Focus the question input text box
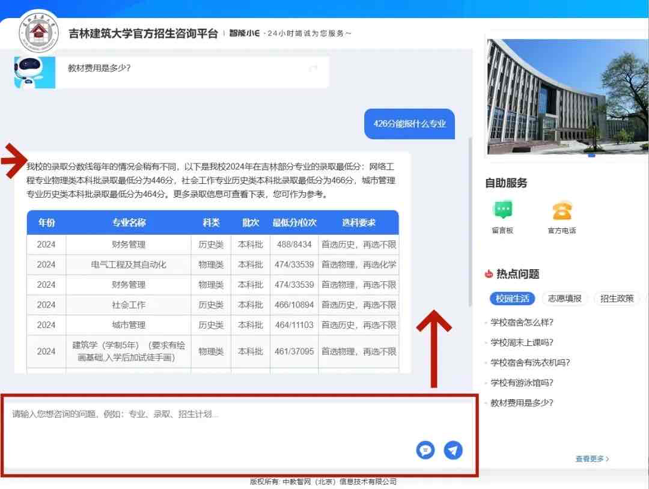 coord(239,435)
